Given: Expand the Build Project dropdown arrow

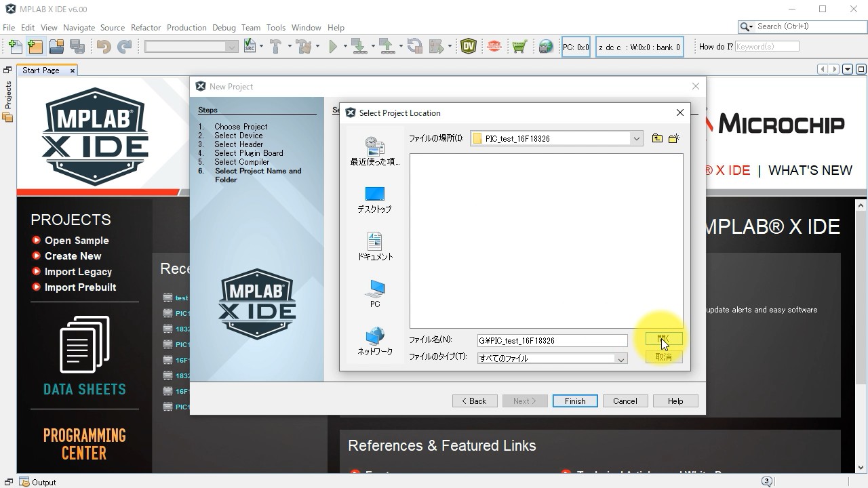Looking at the screenshot, I should 290,47.
